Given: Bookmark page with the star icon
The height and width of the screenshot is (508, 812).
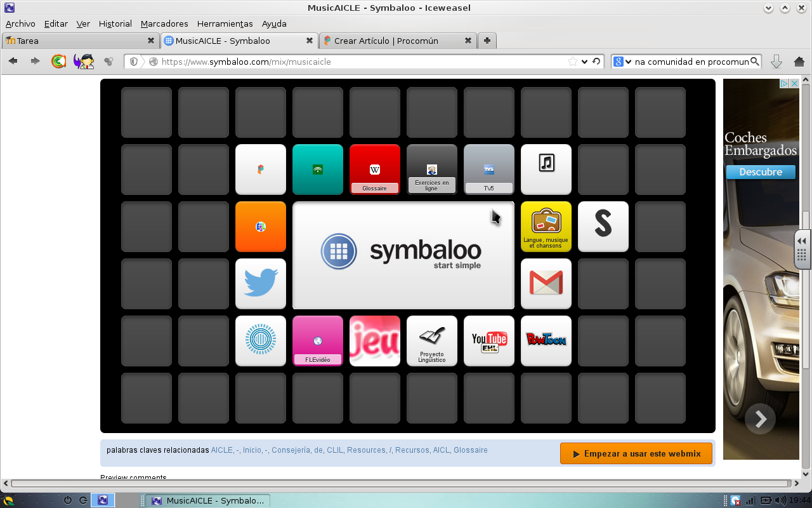Looking at the screenshot, I should (x=573, y=62).
